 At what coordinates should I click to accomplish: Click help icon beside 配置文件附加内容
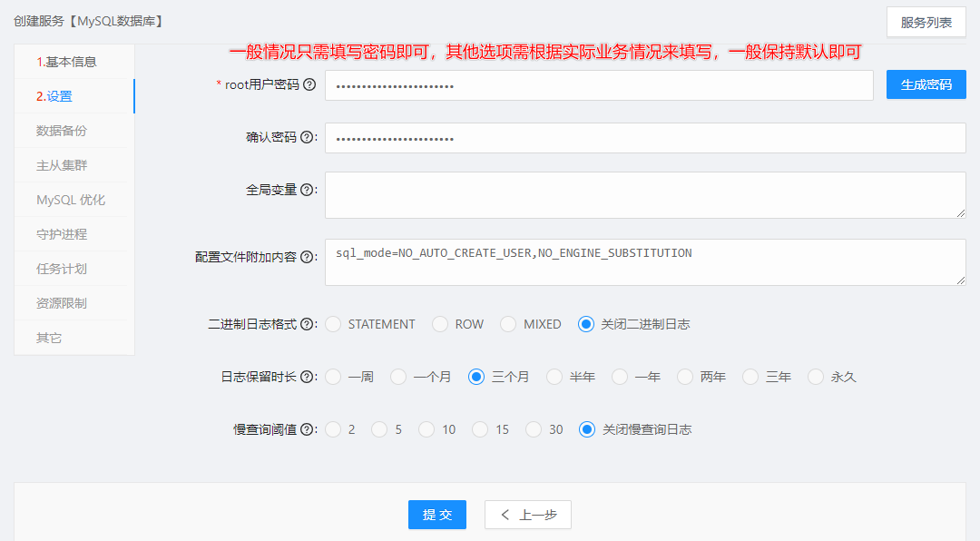(x=308, y=257)
